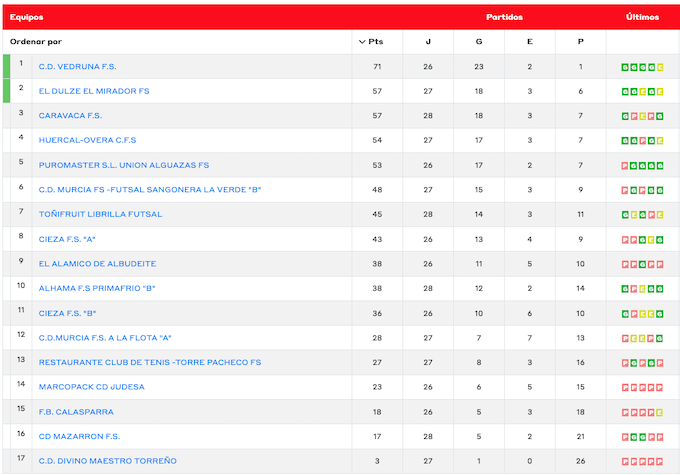Open the CARAVACA F.S. team page

[x=70, y=116]
